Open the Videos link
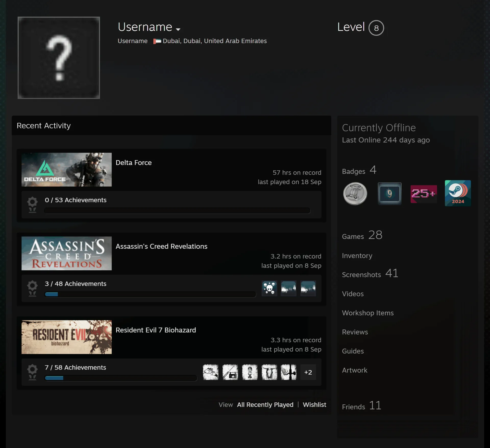This screenshot has width=490, height=448. pos(353,294)
